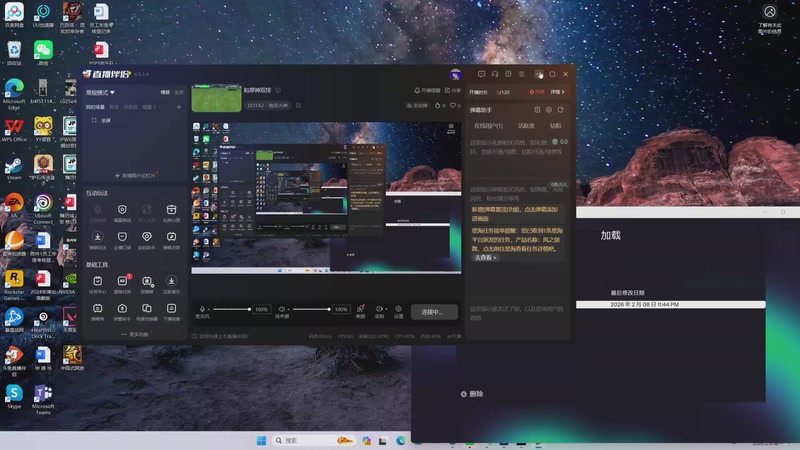Click the DOTA2 category tag
This screenshot has height=450, width=800.
267,106
